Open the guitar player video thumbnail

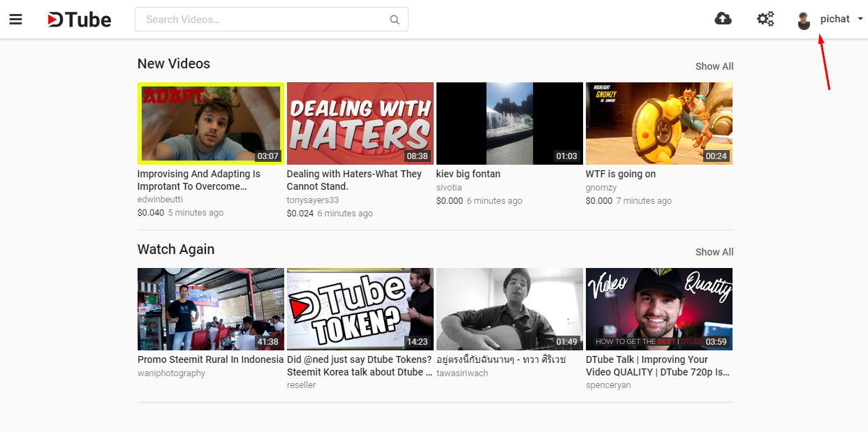pyautogui.click(x=510, y=309)
